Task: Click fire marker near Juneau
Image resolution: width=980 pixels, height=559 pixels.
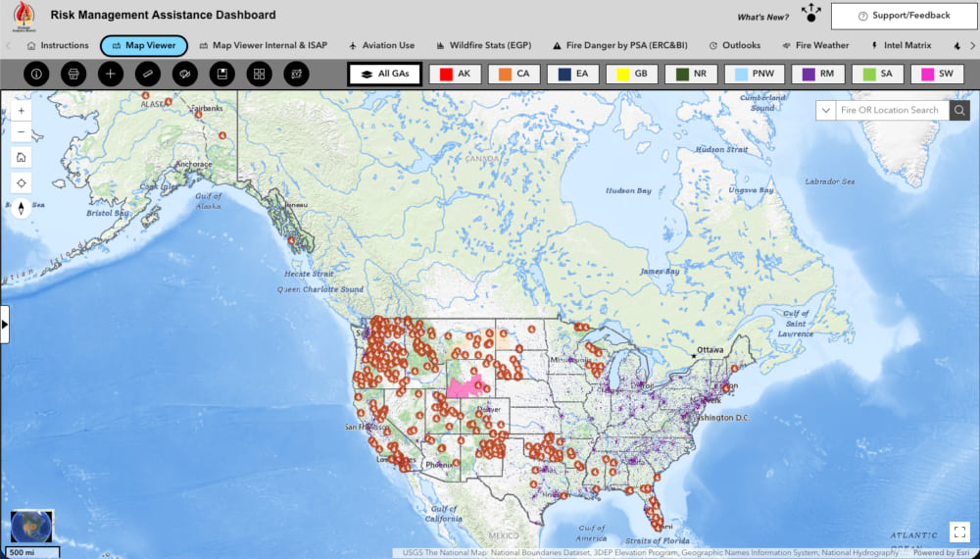Action: 291,240
